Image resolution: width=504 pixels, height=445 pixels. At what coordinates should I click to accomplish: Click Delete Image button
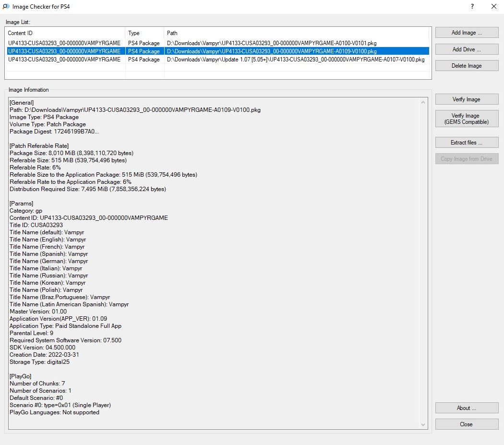pyautogui.click(x=467, y=66)
